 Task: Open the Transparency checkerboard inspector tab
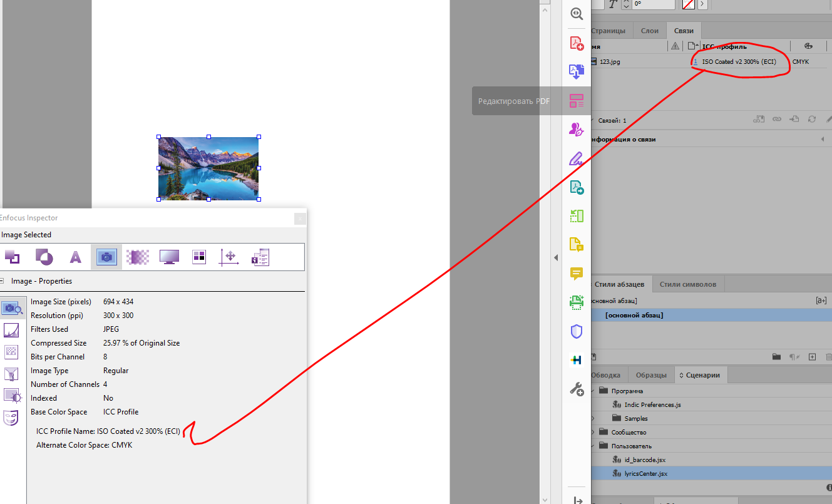point(137,257)
